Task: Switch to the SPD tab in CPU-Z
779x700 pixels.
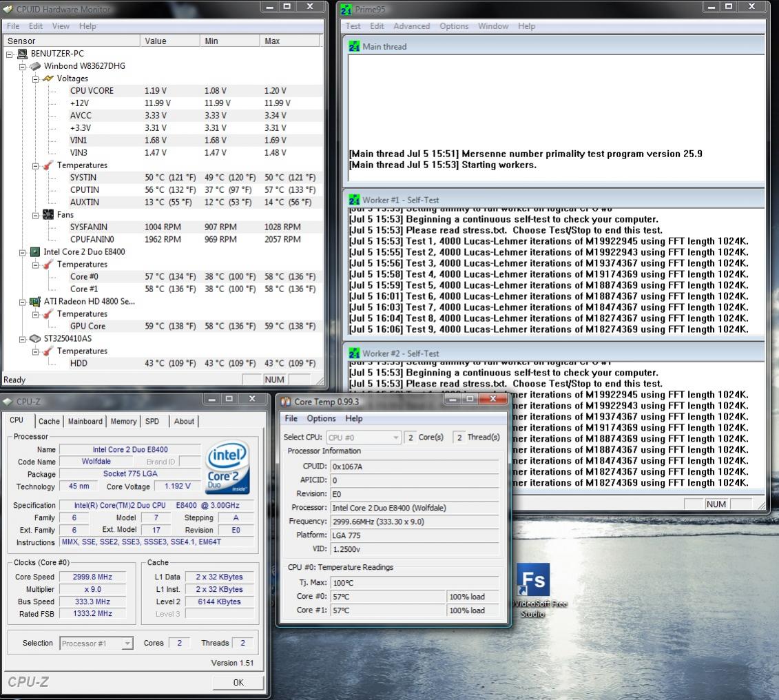Action: tap(152, 421)
